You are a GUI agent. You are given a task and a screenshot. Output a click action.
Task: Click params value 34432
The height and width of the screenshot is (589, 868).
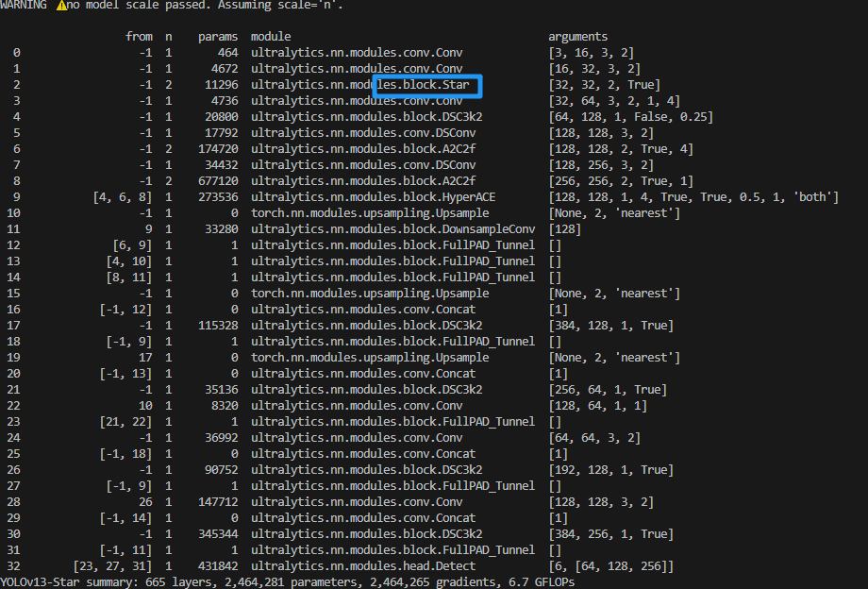tap(222, 165)
